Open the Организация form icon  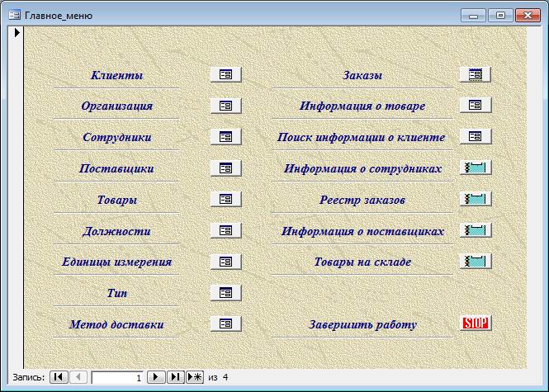pyautogui.click(x=225, y=106)
